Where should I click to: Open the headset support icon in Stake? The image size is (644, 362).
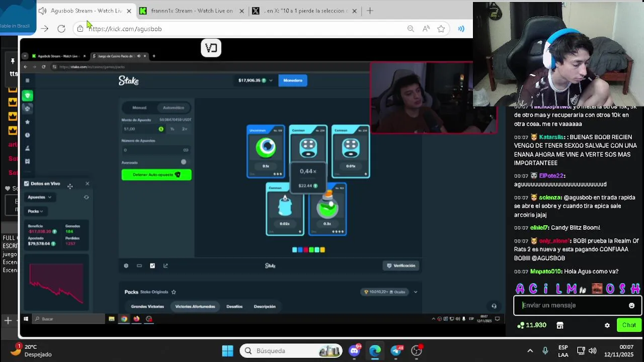tap(494, 306)
